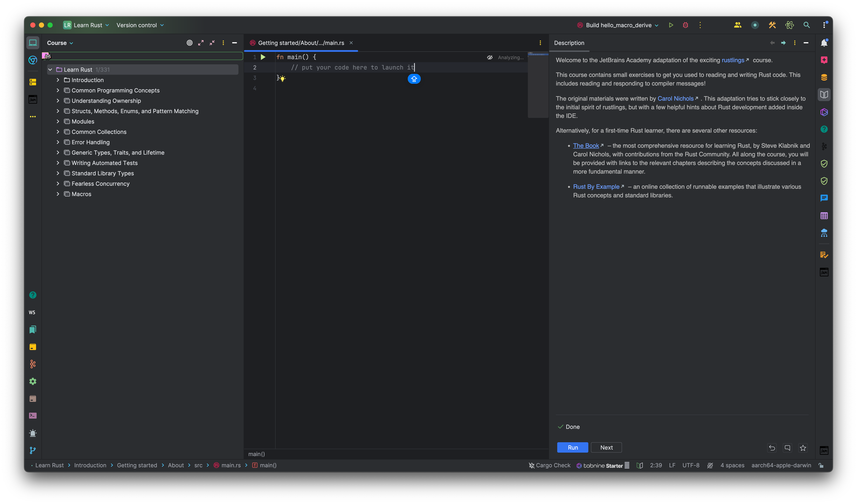
Task: Toggle Cargo Check status bar widget
Action: tap(549, 465)
